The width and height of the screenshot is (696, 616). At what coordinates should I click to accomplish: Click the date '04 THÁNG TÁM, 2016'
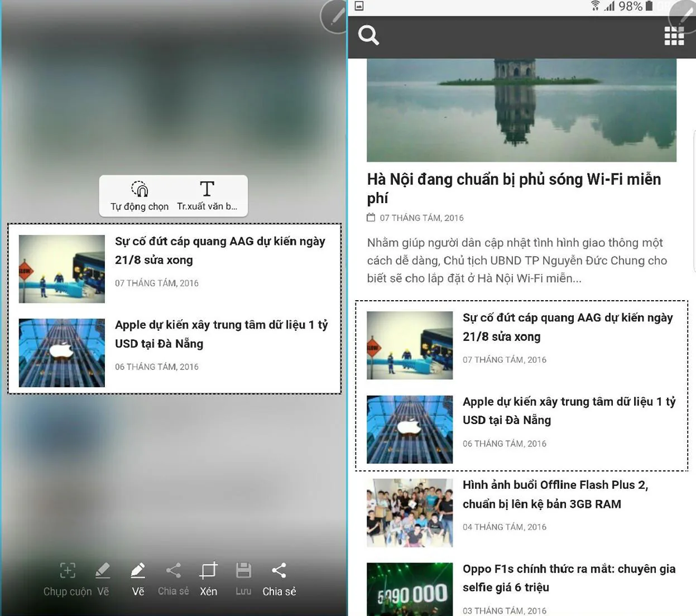505,527
